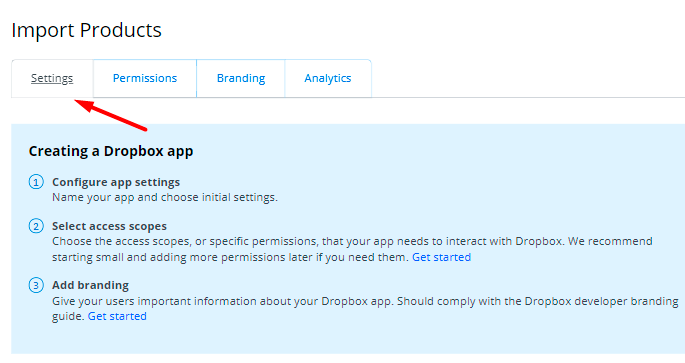Click 'Name your app and choose initial settings.' text
The width and height of the screenshot is (685, 363).
point(165,197)
